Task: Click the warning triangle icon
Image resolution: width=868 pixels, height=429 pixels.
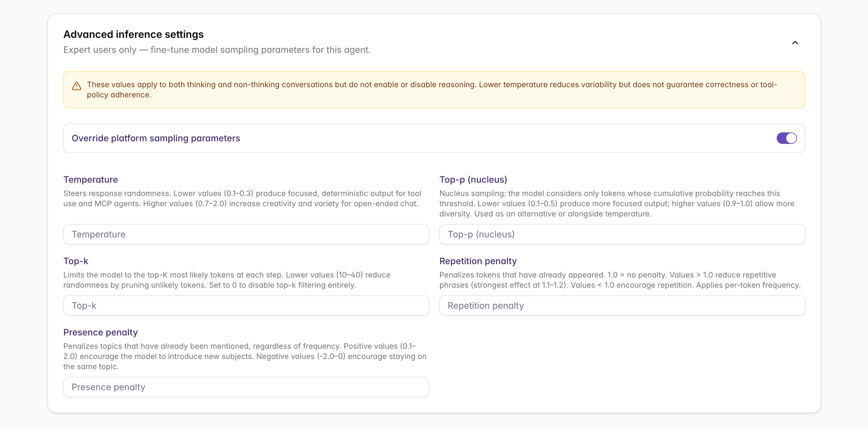Action: point(76,86)
